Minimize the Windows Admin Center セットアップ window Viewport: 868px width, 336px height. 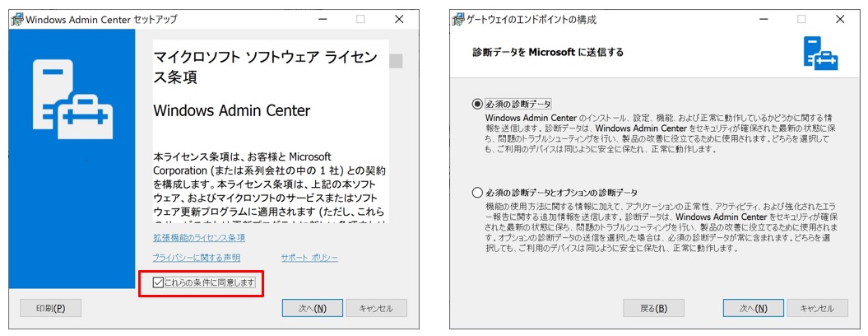[321, 18]
